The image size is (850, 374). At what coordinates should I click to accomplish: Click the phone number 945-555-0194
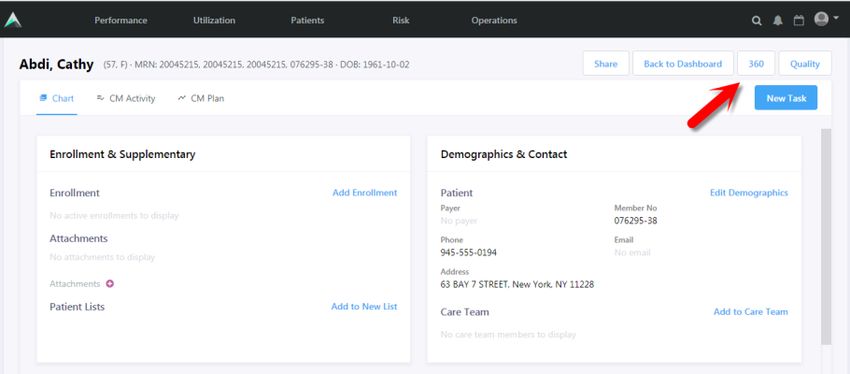(468, 252)
